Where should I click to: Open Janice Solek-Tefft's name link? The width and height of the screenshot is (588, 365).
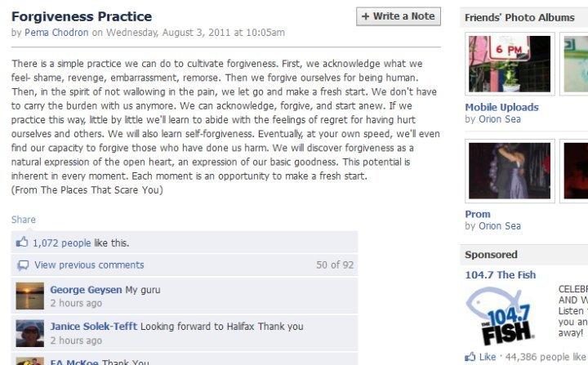[x=94, y=327]
